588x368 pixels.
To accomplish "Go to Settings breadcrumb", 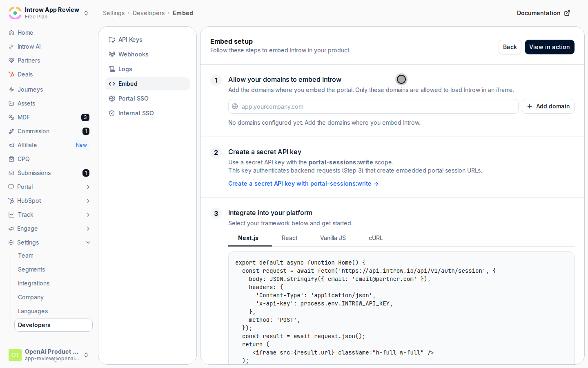I will point(114,13).
